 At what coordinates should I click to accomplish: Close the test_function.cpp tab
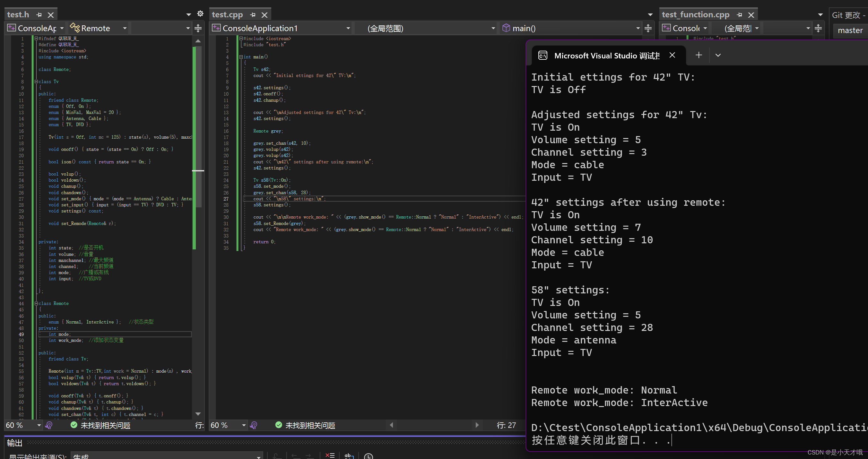[751, 15]
